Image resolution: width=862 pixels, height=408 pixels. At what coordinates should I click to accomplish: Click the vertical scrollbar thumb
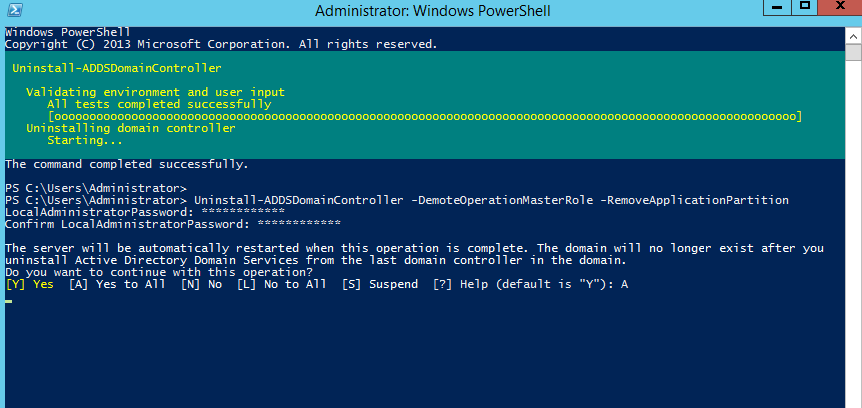(853, 53)
